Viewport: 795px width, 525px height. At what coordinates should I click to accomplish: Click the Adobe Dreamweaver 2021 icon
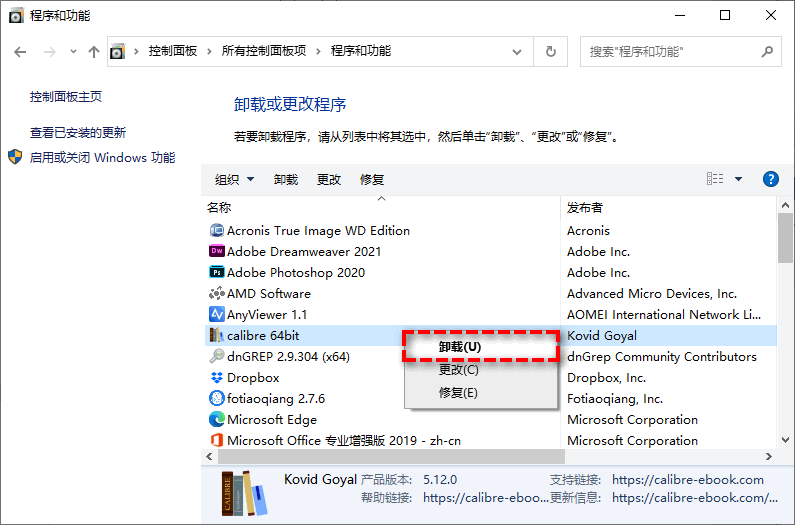tap(216, 252)
